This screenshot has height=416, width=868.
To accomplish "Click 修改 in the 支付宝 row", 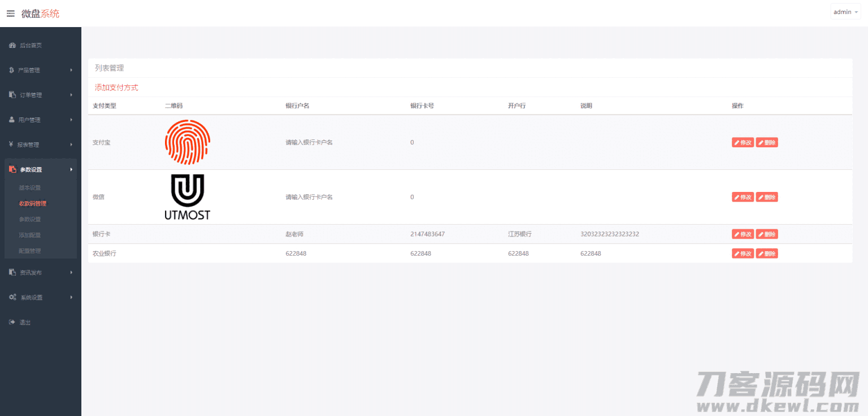I will click(743, 142).
